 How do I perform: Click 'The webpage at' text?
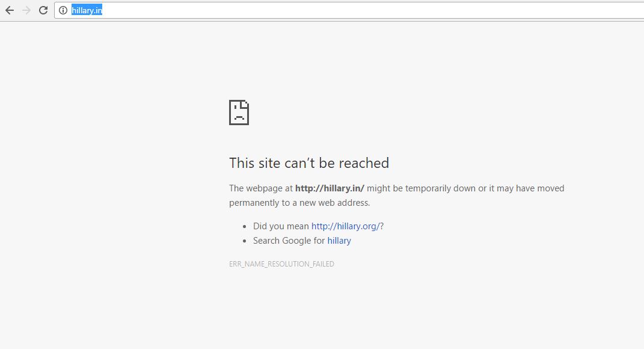click(261, 188)
